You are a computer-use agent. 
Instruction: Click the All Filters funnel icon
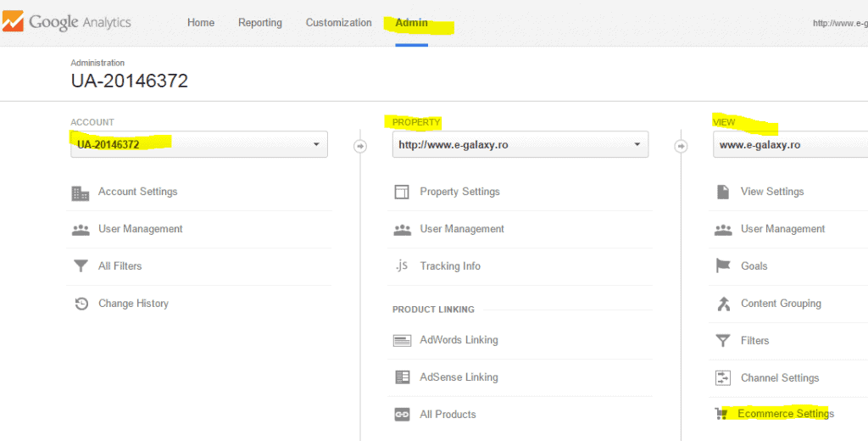tap(81, 266)
